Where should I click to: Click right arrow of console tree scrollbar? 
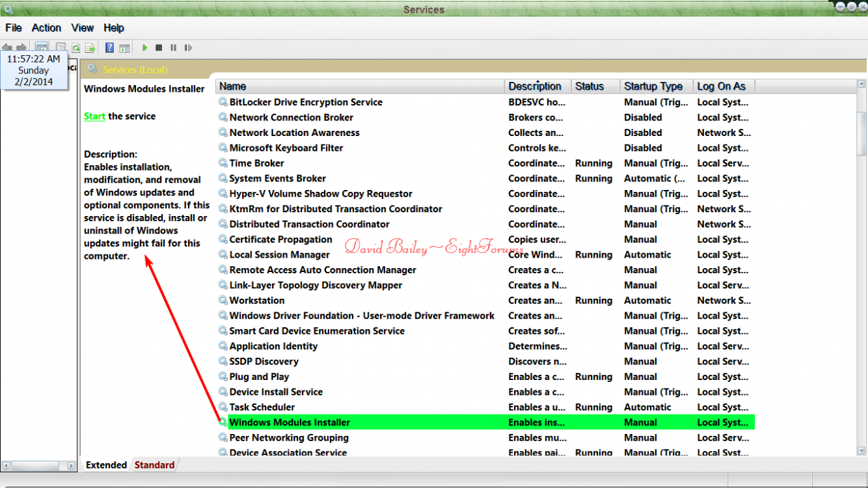tap(72, 466)
